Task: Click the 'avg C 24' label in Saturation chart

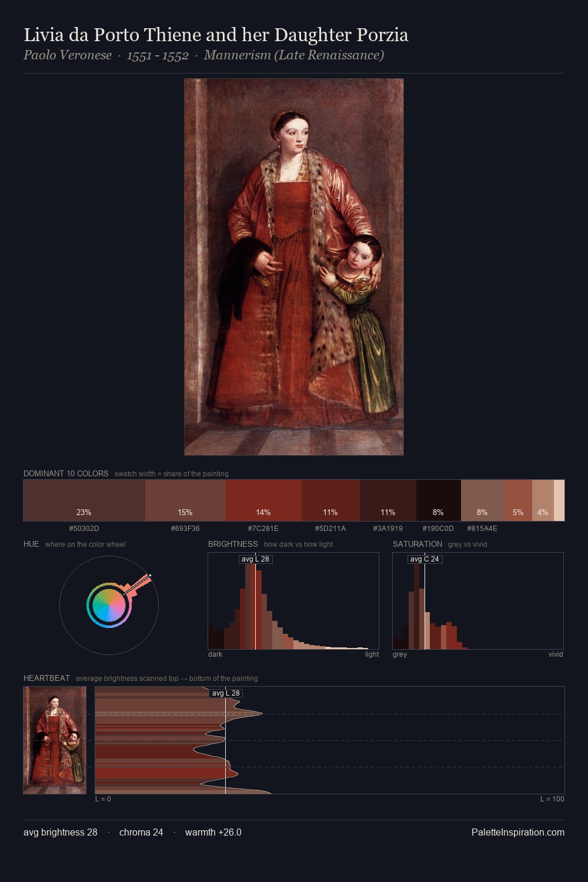Action: coord(425,559)
